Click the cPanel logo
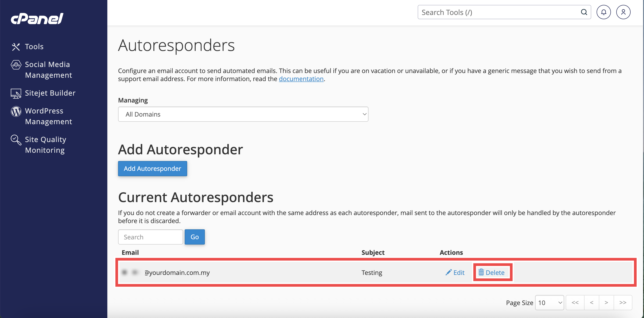 coord(37,19)
